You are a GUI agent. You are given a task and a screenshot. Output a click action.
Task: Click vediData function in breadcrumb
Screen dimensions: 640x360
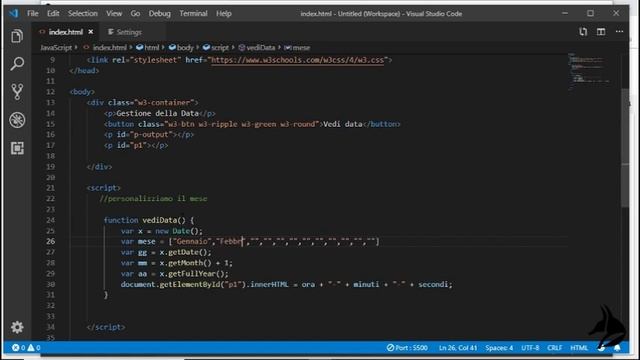261,48
